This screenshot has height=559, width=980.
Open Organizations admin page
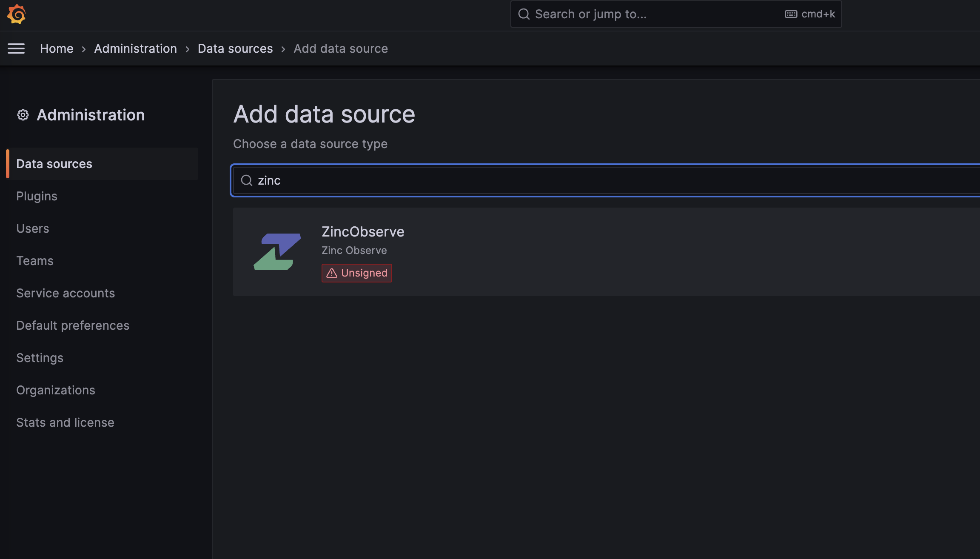click(x=56, y=390)
